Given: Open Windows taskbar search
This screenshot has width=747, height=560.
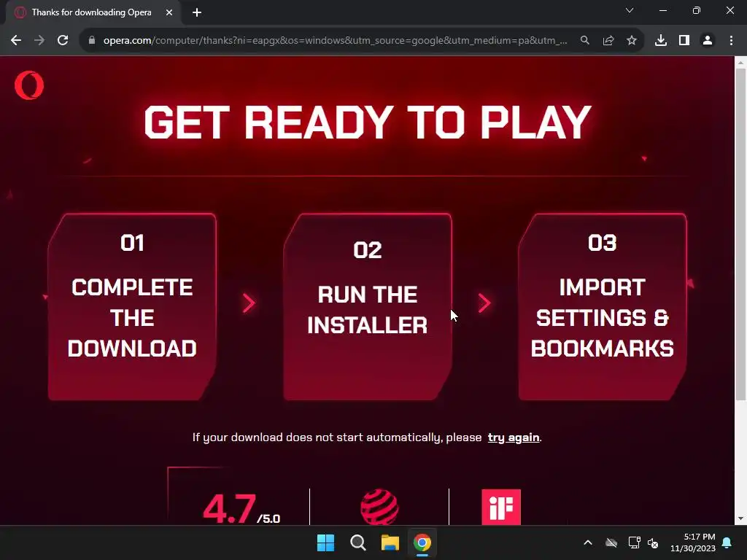Looking at the screenshot, I should (357, 542).
